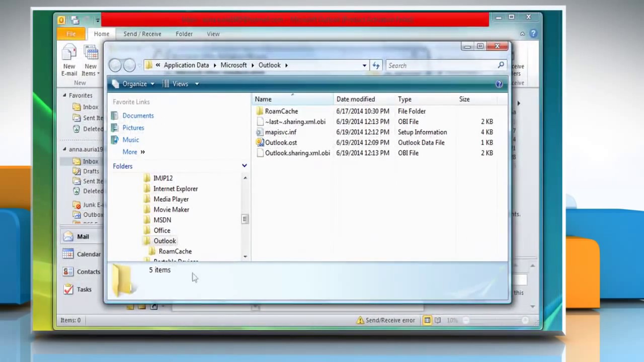Image resolution: width=644 pixels, height=362 pixels.
Task: Click the folder tree scroll up arrow
Action: pyautogui.click(x=245, y=178)
